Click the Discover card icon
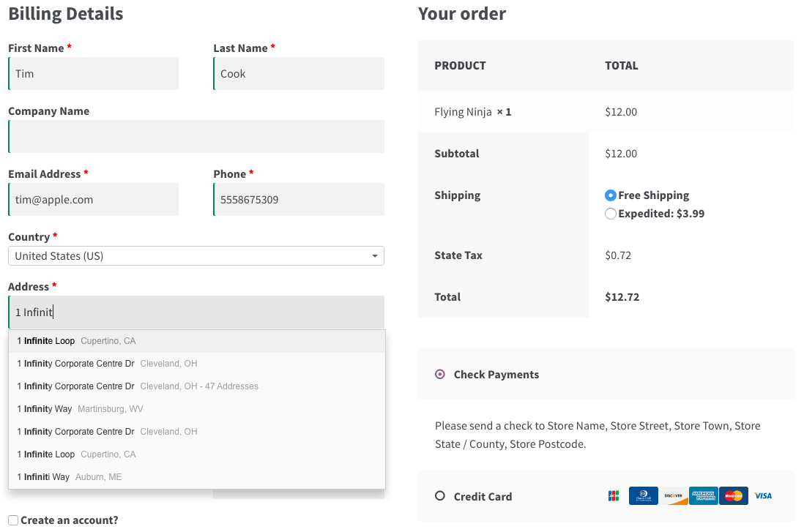This screenshot has height=532, width=804. tap(674, 495)
